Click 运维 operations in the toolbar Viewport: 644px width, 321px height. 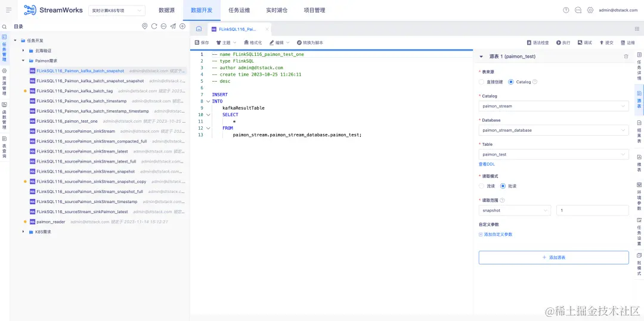click(x=627, y=43)
